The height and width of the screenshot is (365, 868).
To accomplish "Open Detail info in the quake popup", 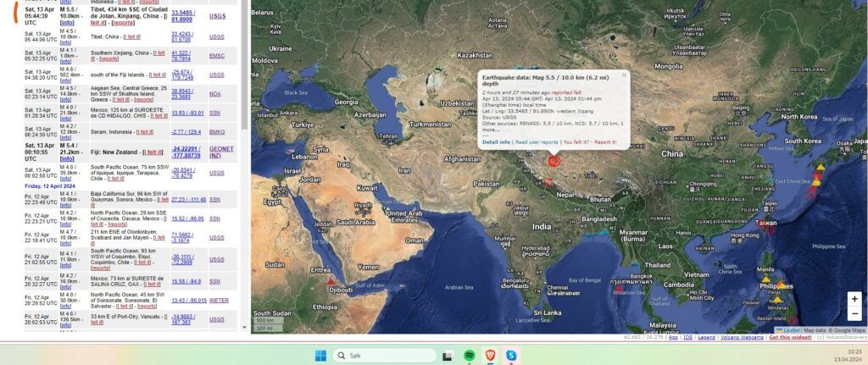I will point(496,142).
